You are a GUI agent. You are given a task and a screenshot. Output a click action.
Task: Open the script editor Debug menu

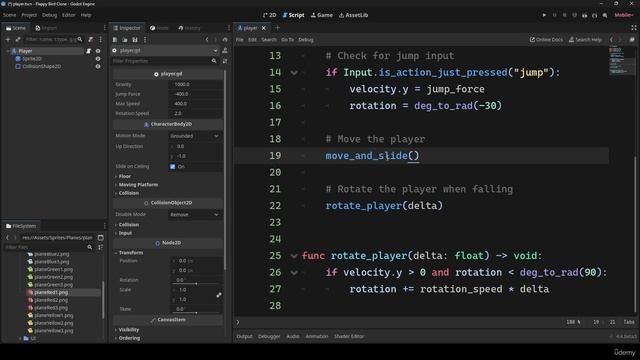tap(306, 40)
